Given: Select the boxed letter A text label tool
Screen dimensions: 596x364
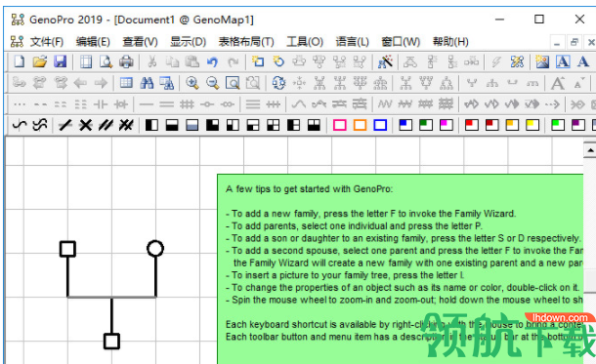Looking at the screenshot, I should pos(563,61).
